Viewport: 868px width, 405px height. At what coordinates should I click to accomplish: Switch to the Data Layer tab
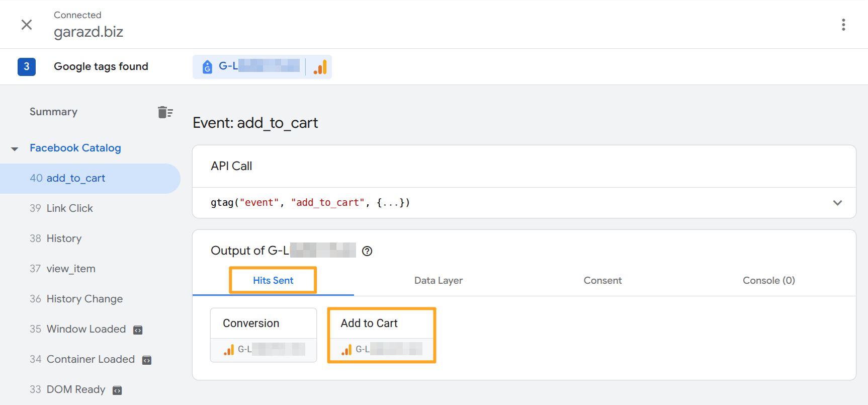tap(438, 281)
